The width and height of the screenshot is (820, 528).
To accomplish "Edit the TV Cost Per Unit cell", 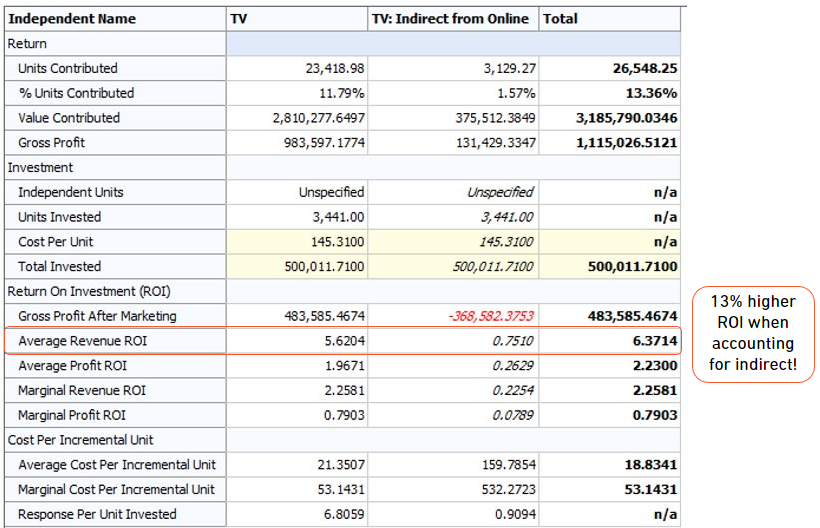I will (296, 242).
